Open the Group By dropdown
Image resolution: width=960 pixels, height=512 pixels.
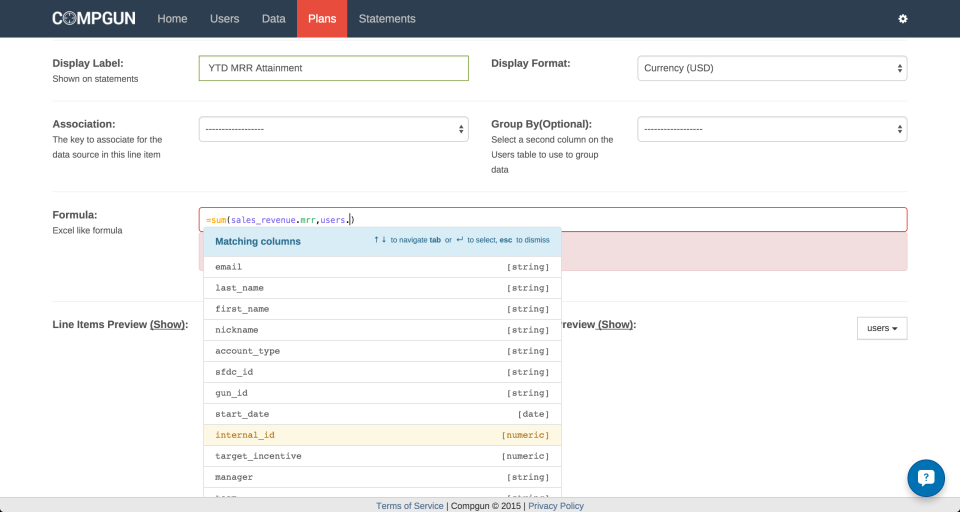pyautogui.click(x=772, y=129)
